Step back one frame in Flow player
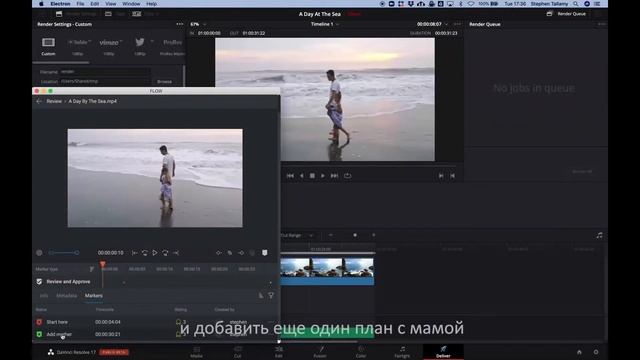This screenshot has height=360, width=640. [144, 253]
